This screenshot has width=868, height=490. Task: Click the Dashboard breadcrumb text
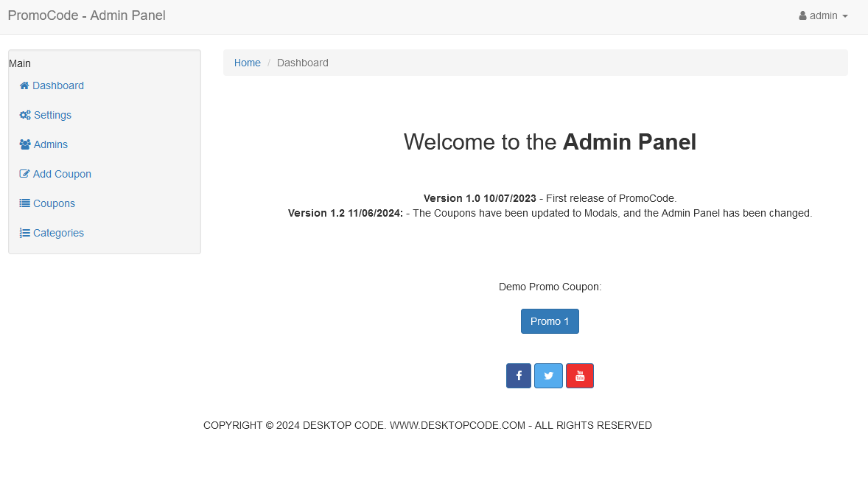[303, 63]
